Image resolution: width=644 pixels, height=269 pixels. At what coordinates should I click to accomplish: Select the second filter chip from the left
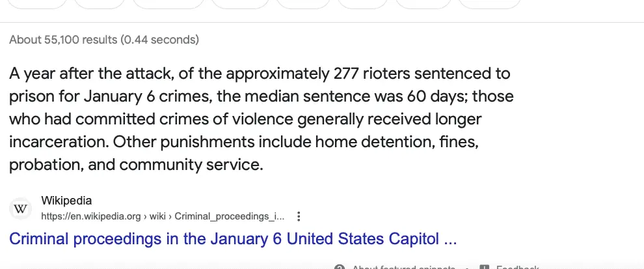coord(100,2)
